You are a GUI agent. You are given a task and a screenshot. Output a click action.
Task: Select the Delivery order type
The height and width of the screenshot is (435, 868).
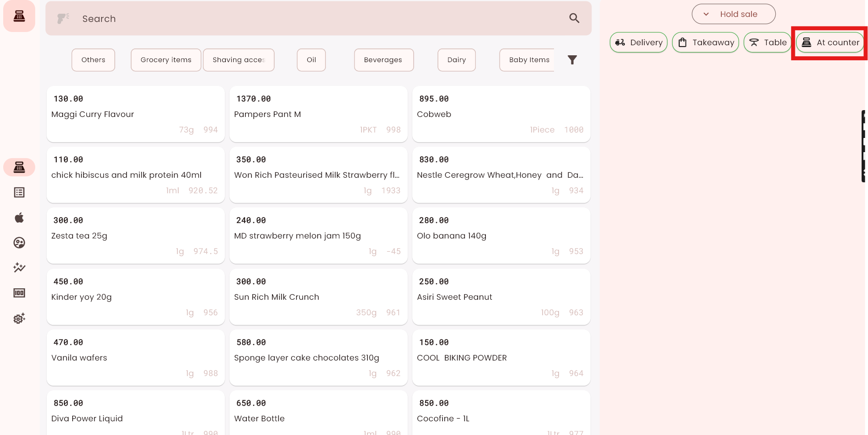(639, 42)
